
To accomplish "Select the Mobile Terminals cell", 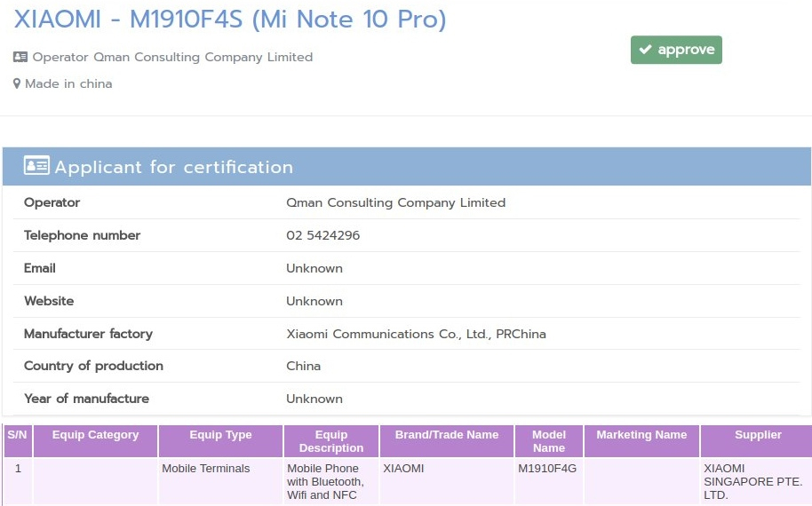I will (x=220, y=481).
